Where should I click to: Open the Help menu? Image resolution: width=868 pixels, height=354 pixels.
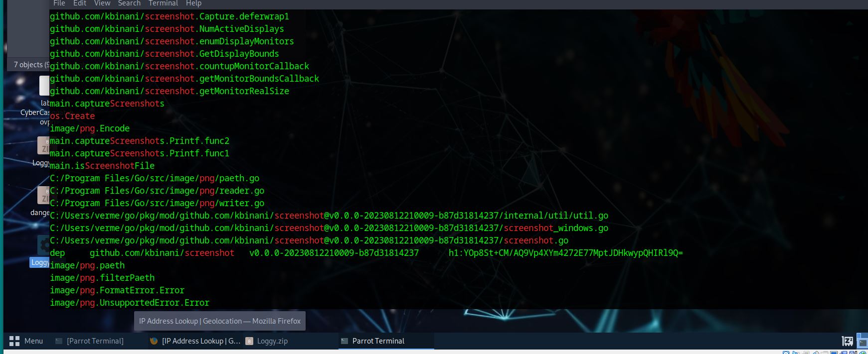193,3
